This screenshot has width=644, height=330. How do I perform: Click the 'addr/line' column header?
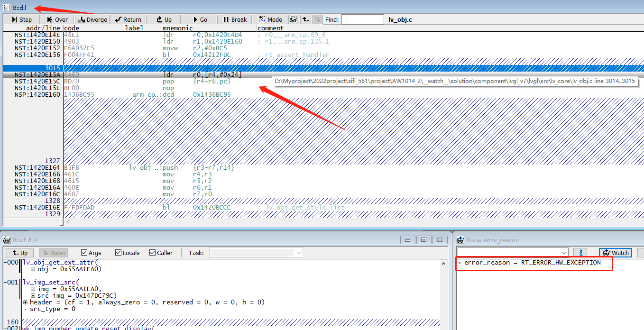pos(43,28)
